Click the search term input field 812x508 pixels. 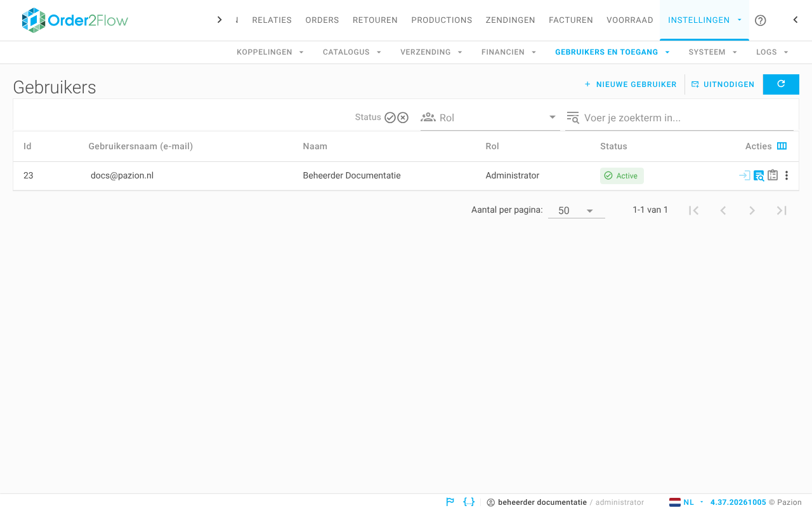679,117
